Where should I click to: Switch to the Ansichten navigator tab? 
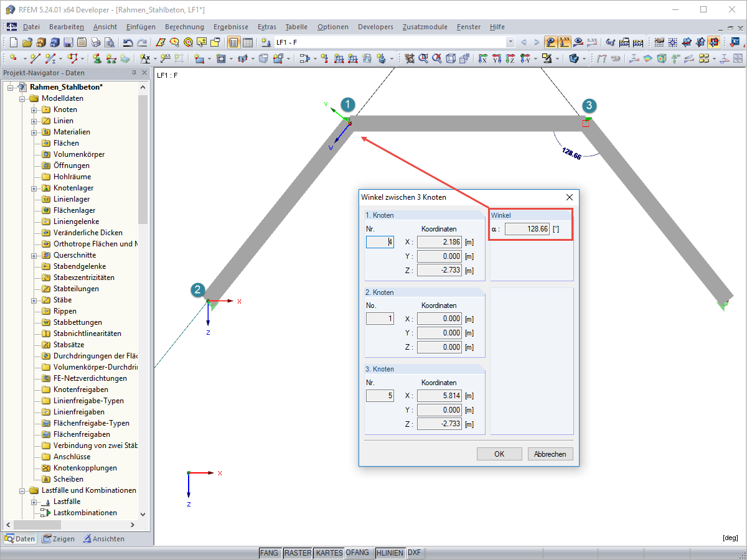click(x=103, y=539)
